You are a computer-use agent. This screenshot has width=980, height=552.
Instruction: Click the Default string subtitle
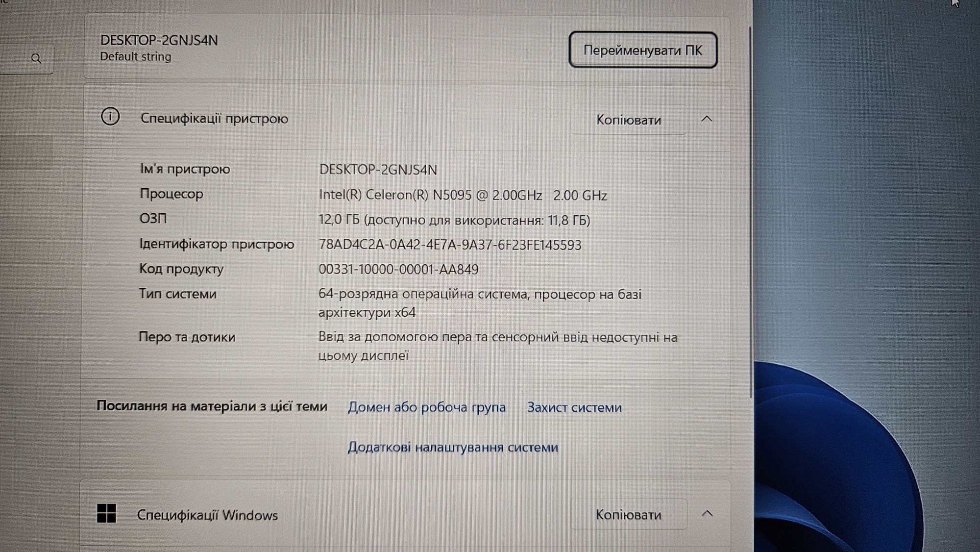(136, 56)
